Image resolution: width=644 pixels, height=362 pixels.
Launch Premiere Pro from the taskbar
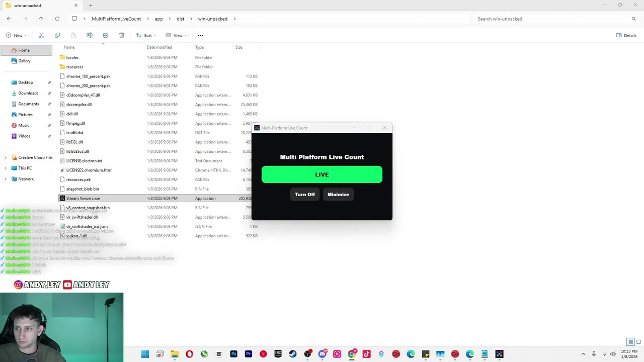(249, 354)
